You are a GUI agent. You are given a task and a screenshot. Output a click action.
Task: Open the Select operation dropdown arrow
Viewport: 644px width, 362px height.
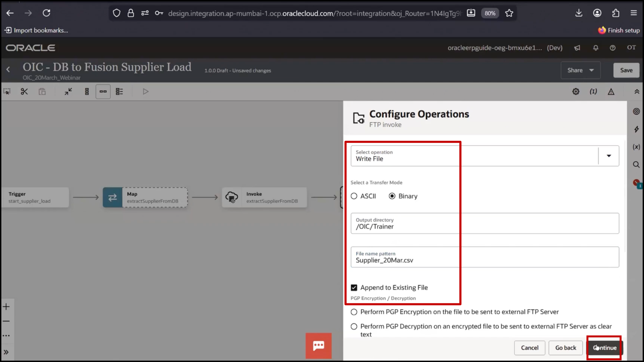pos(609,156)
